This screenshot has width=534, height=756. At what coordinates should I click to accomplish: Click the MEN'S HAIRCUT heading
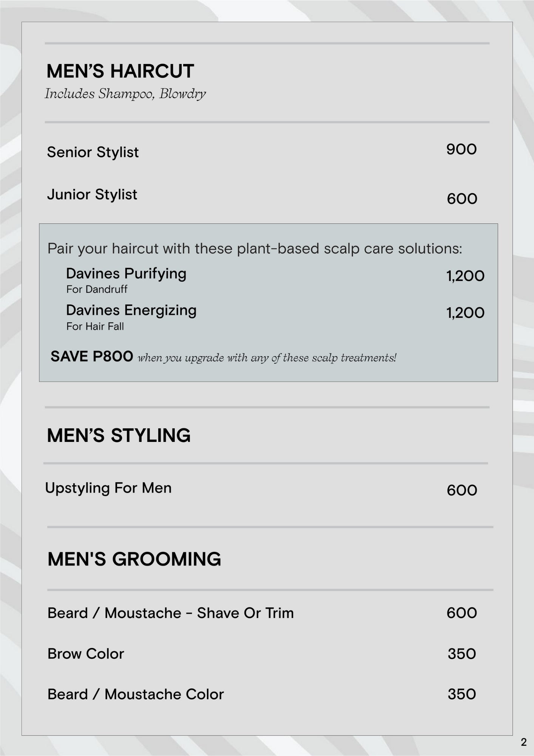coord(120,71)
